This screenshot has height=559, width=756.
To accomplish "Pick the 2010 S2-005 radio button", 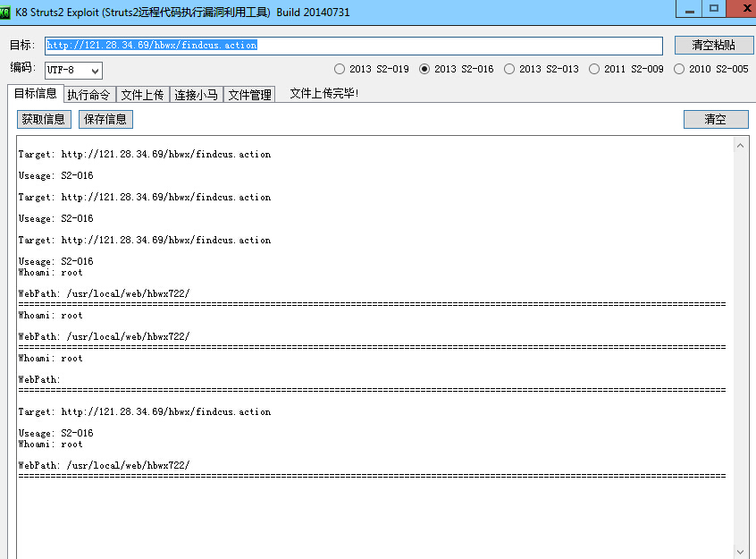I will point(710,69).
